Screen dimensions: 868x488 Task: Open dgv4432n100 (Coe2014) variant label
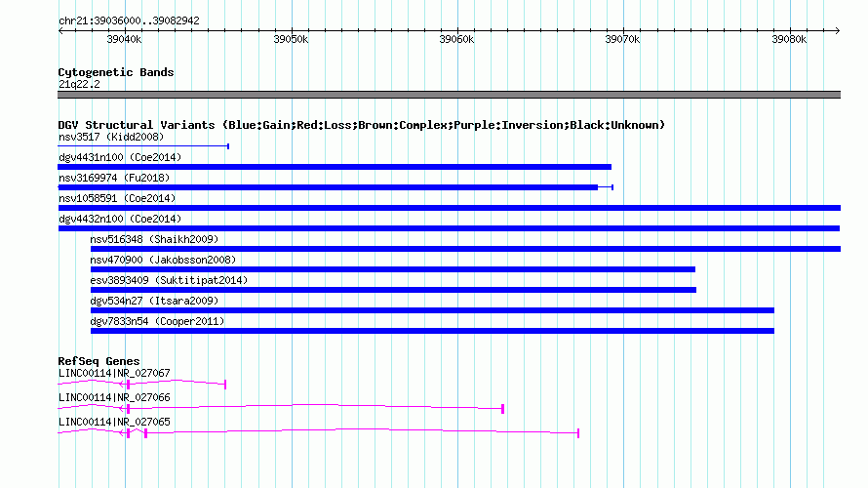click(x=120, y=219)
